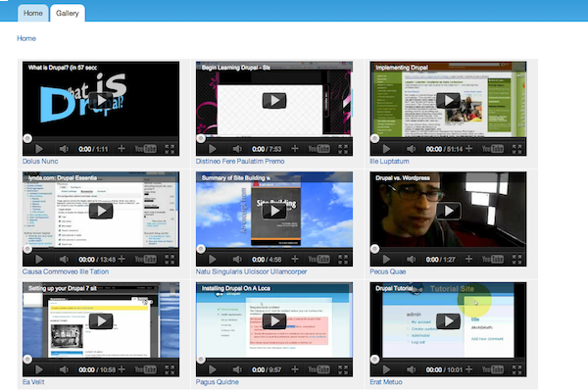Viewport: 588px width, 390px height.
Task: Click the progress scrubber on Implementing Drupal video
Action: pos(374,138)
